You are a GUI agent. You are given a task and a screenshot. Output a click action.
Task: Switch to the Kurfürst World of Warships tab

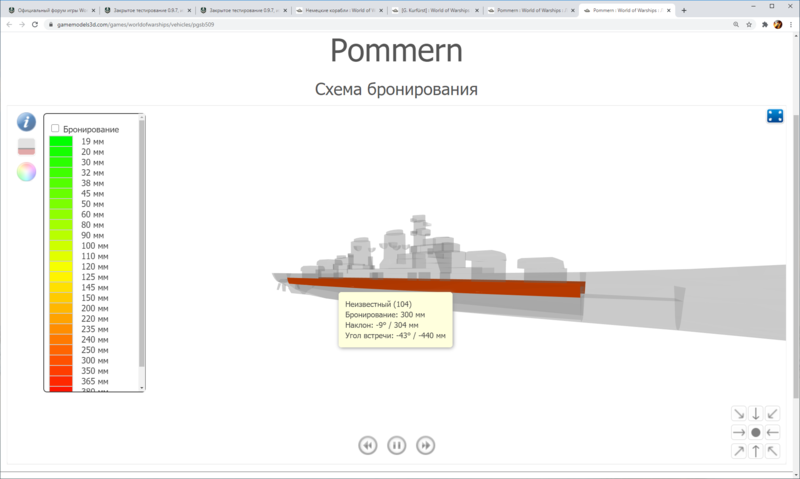[431, 10]
